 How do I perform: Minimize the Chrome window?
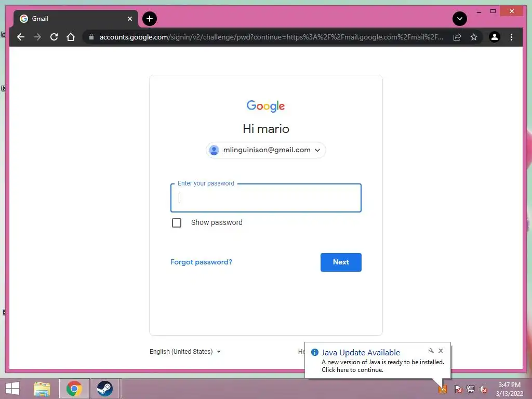coord(478,11)
